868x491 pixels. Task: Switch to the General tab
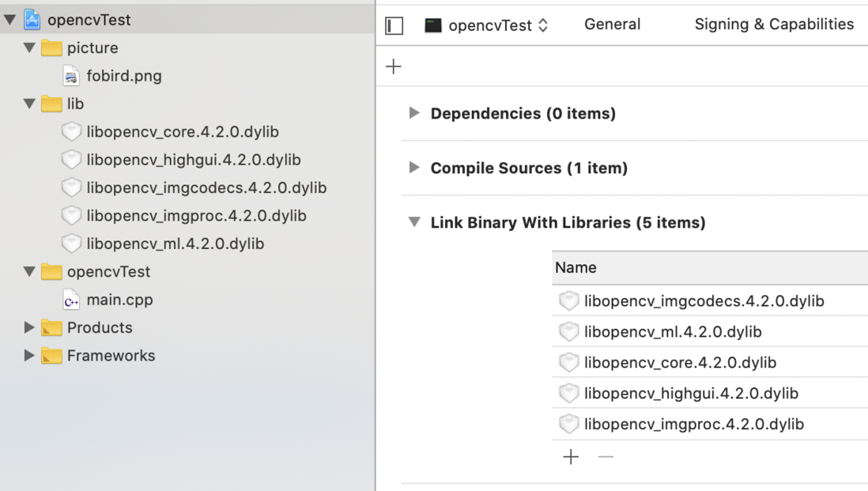[x=612, y=25]
